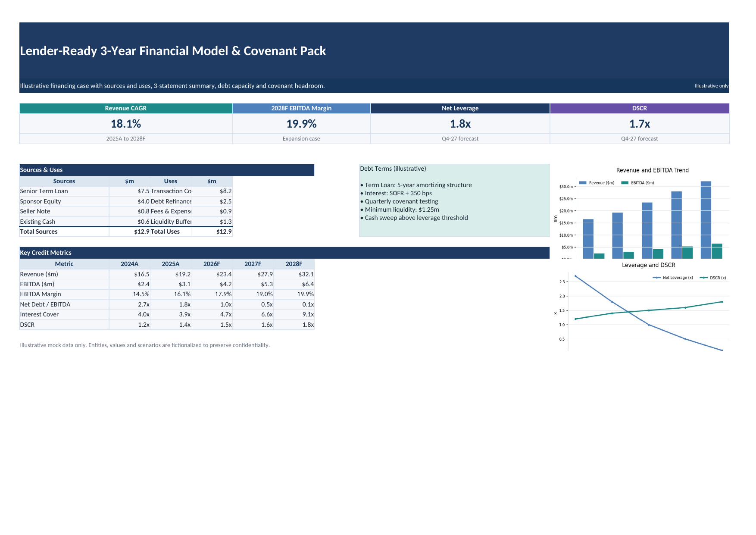The image size is (756, 535).
Task: Click the $4.0 Sponsor Equity amount
Action: tap(130, 201)
